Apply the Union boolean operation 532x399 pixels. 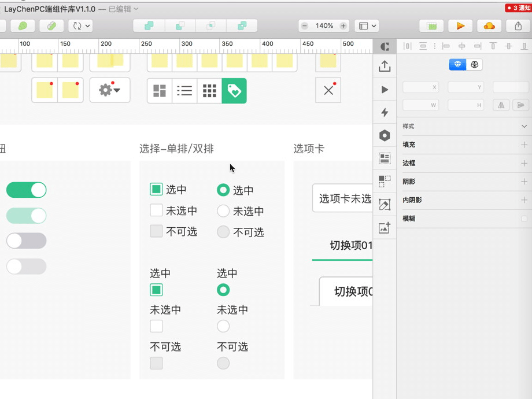click(149, 26)
